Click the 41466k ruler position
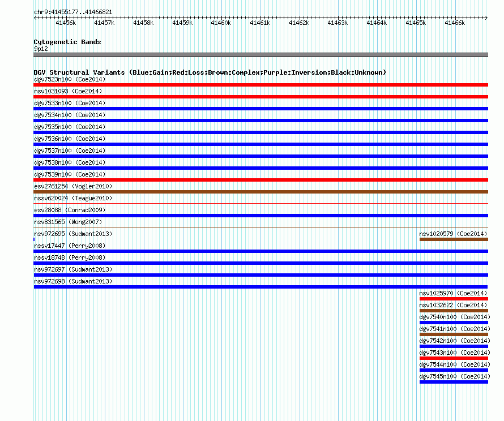Viewport: 504px width, 421px height. point(455,23)
